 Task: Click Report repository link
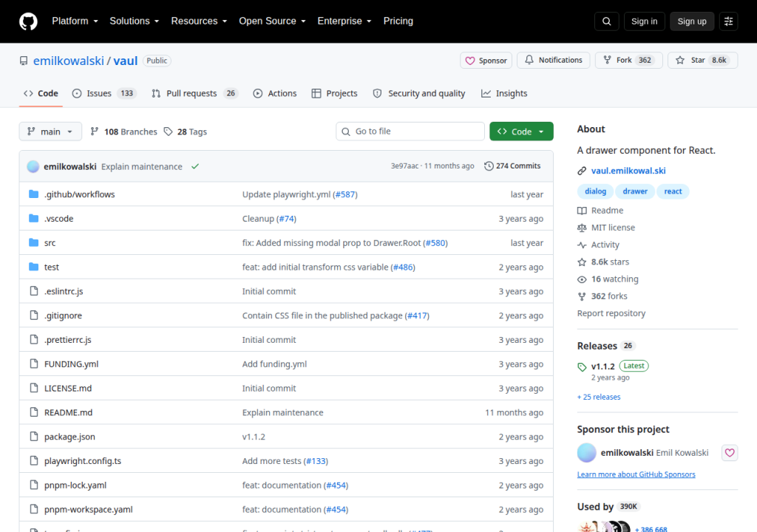[x=611, y=313]
